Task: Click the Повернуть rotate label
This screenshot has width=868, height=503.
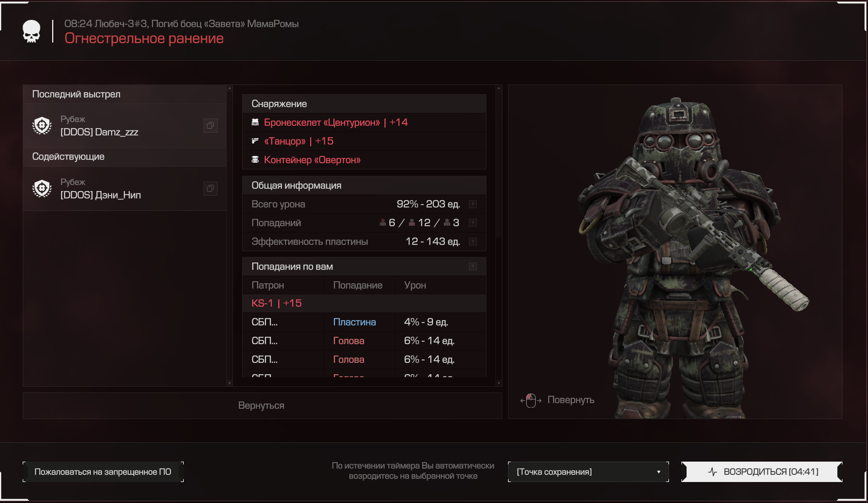Action: tap(571, 400)
